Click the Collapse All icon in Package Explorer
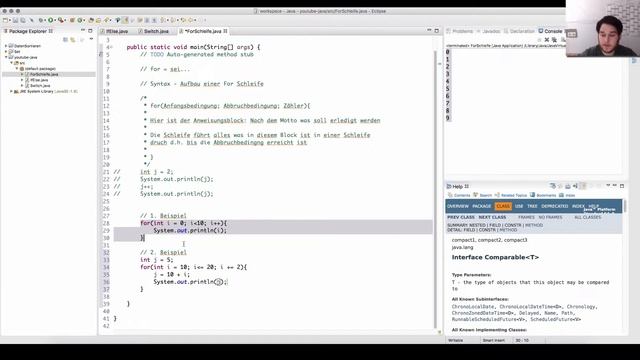Screen dimensions: 640x360 [65, 40]
